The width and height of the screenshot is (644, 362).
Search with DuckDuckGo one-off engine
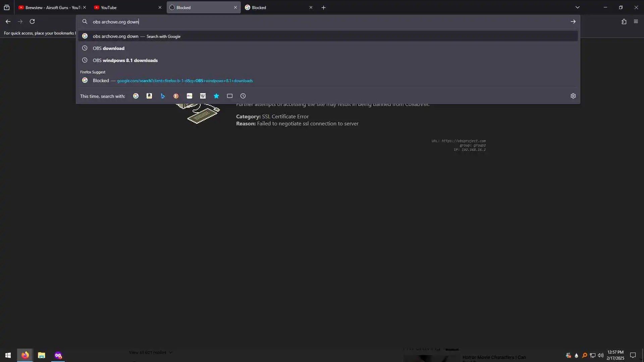[x=176, y=96]
